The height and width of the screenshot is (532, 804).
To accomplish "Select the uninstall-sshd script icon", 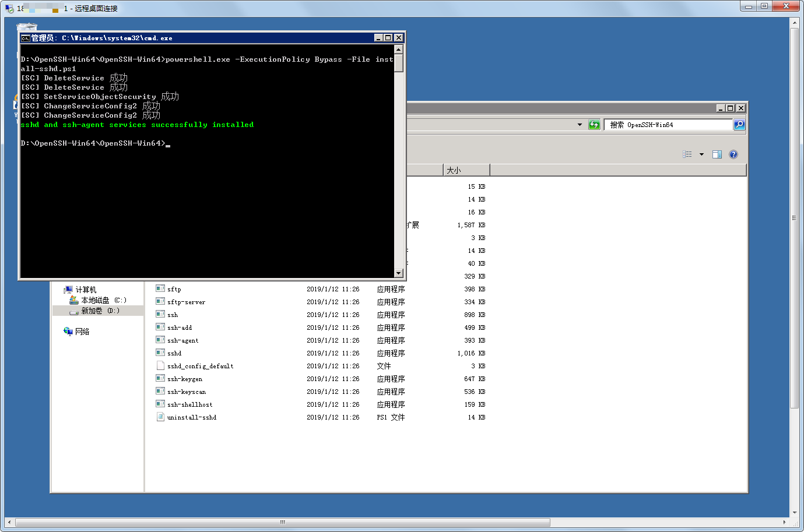I will point(160,417).
